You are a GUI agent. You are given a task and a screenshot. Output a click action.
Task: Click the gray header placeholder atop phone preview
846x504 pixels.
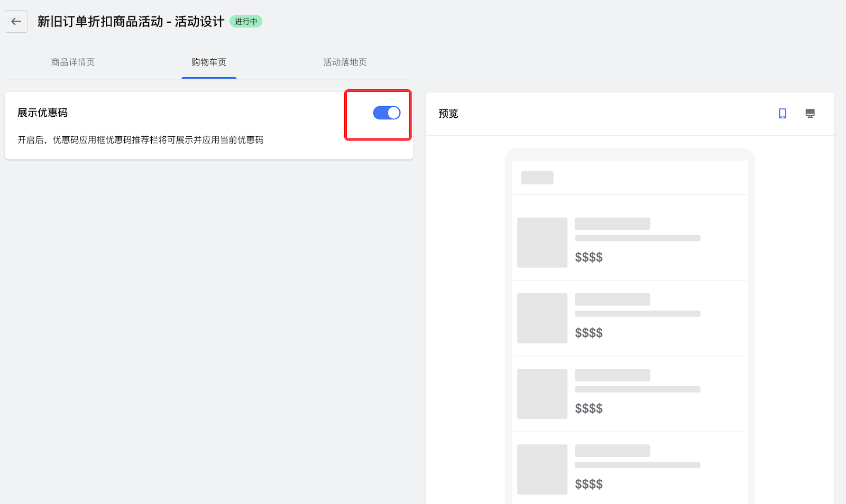(x=537, y=178)
